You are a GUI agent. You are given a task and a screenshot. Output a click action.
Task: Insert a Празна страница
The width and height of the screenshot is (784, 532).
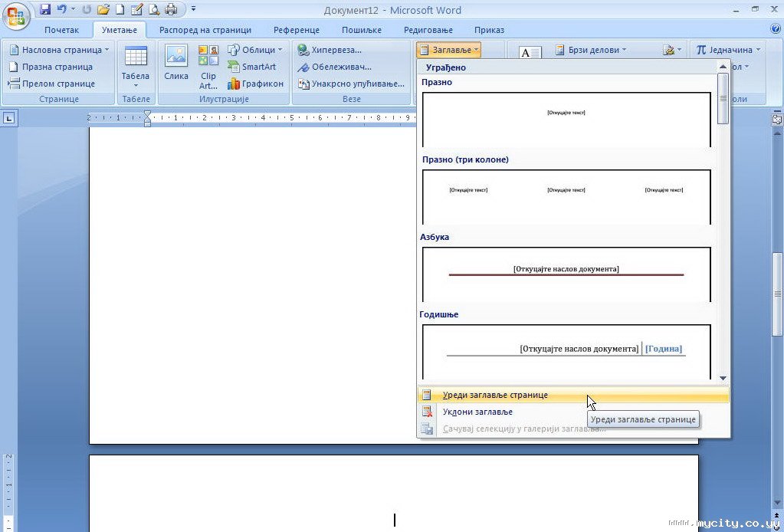(x=51, y=67)
